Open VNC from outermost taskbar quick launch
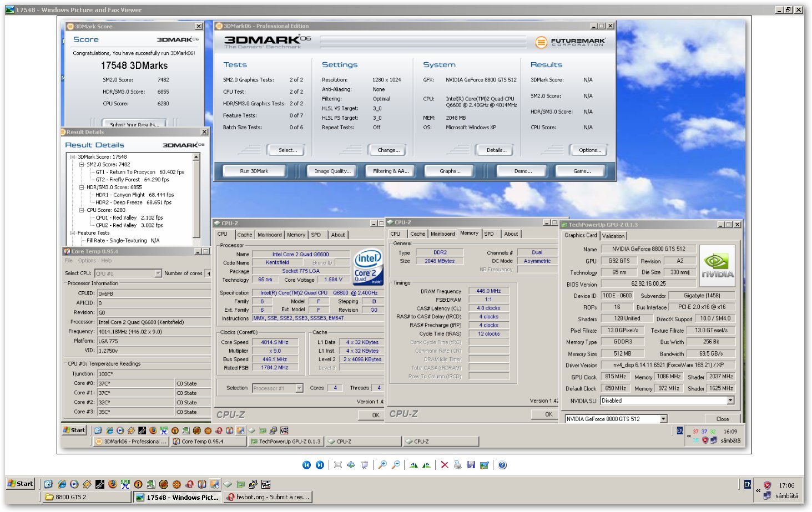The width and height of the screenshot is (812, 512). click(x=266, y=484)
